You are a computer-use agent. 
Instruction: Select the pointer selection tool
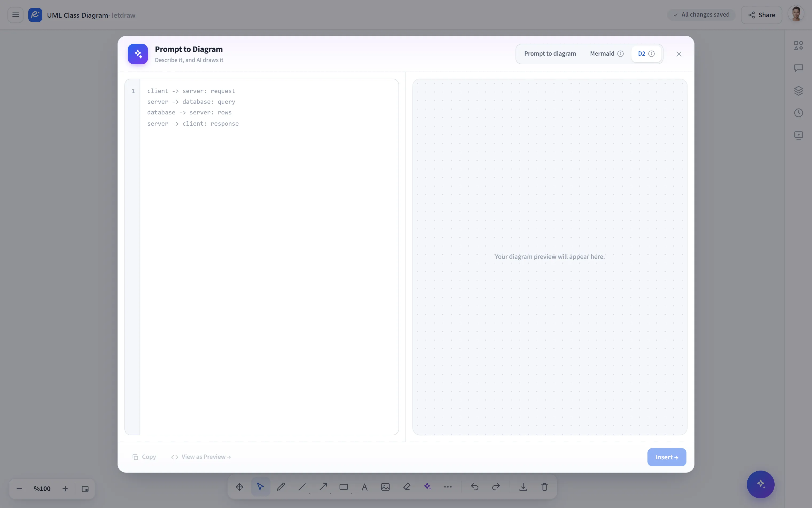click(260, 487)
